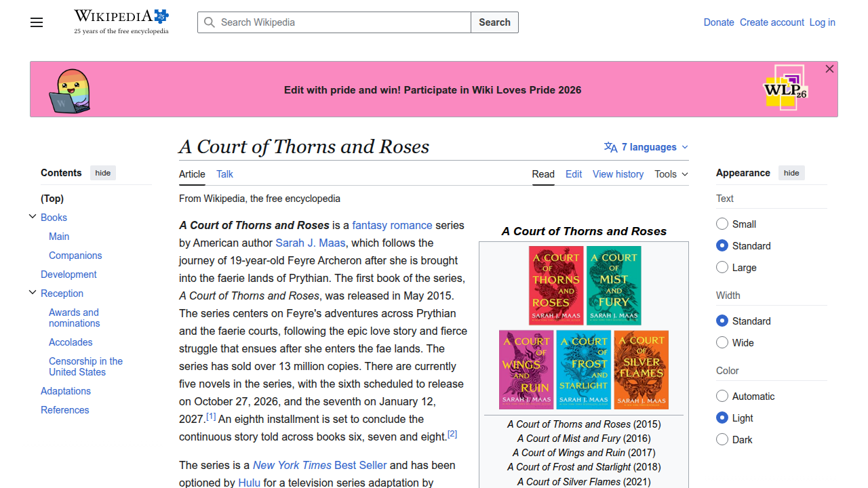Click the Wiki Loves Pride 2026 banner text
Image resolution: width=868 pixels, height=488 pixels.
point(433,89)
